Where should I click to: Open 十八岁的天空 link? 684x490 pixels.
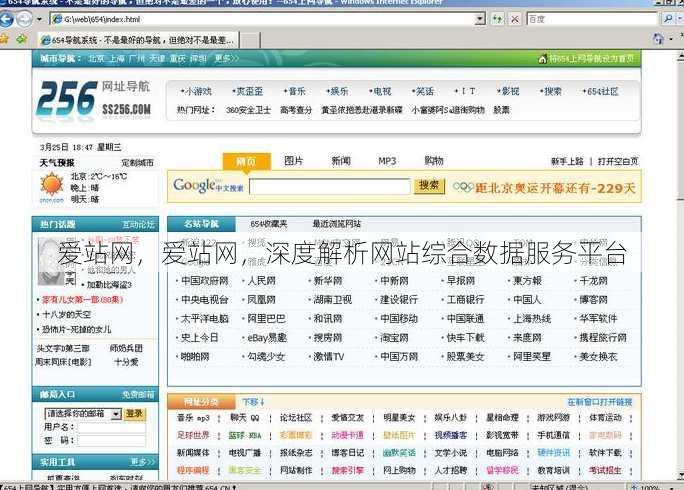(x=66, y=314)
